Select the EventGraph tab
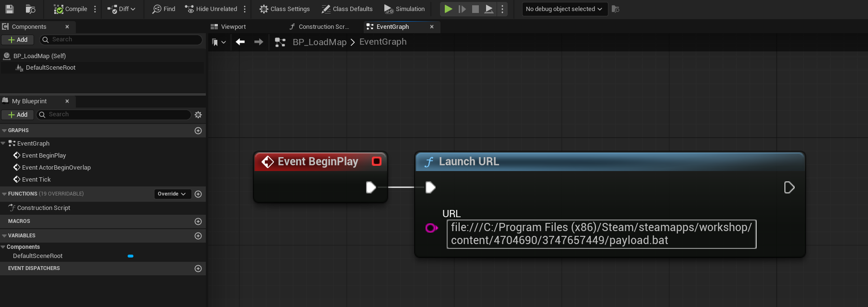Screen dimensions: 868x307 click(392, 27)
